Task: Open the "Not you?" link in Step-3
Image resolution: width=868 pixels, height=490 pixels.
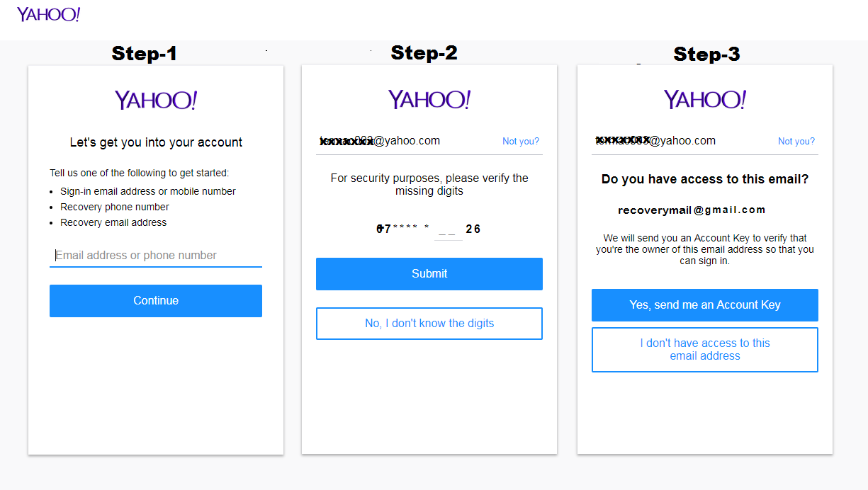Action: pos(796,141)
